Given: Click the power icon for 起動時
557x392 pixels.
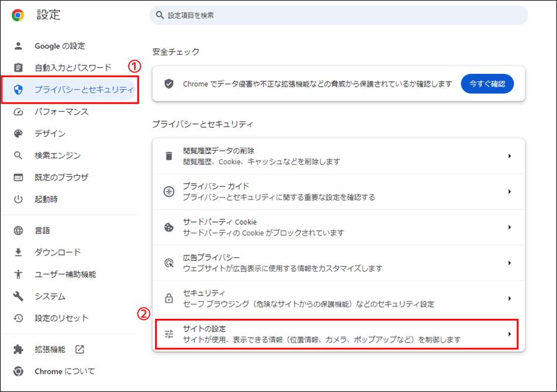Looking at the screenshot, I should (18, 199).
